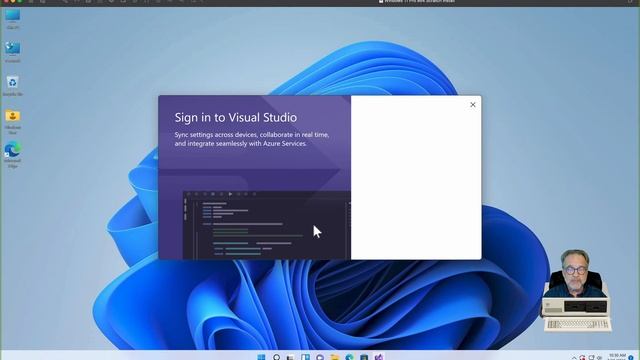This screenshot has width=640, height=360.
Task: Click the network tray icon
Action: point(591,358)
